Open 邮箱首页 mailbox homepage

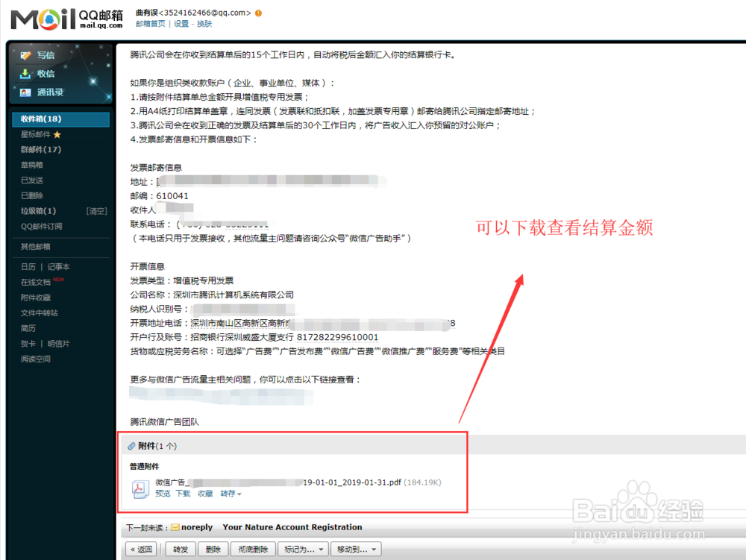coord(149,23)
